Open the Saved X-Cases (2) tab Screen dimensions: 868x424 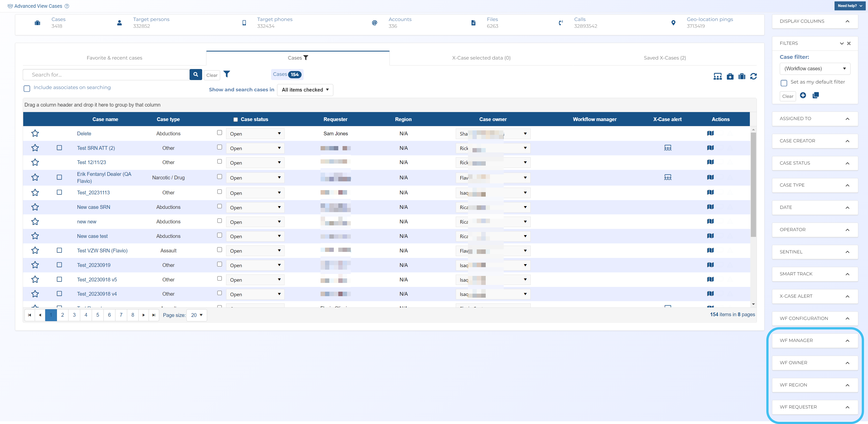(664, 58)
